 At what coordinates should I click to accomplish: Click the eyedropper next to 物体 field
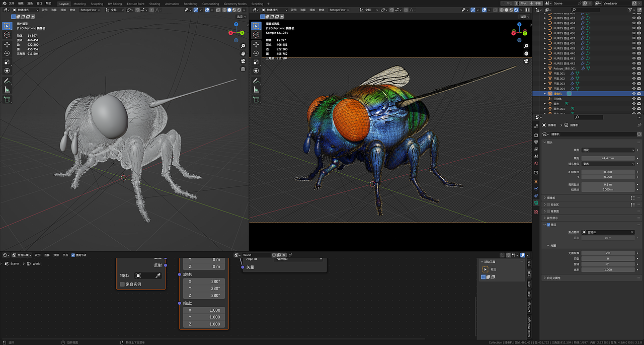click(157, 276)
